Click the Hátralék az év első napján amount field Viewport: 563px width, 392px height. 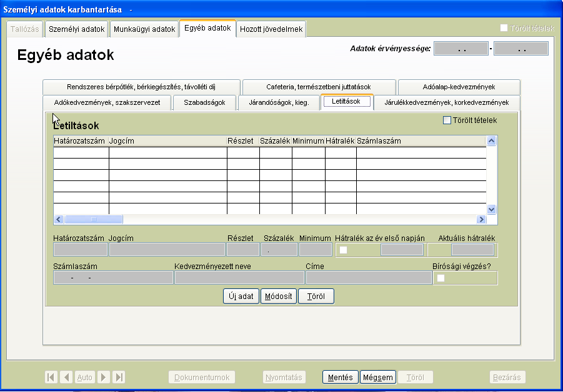tap(402, 250)
